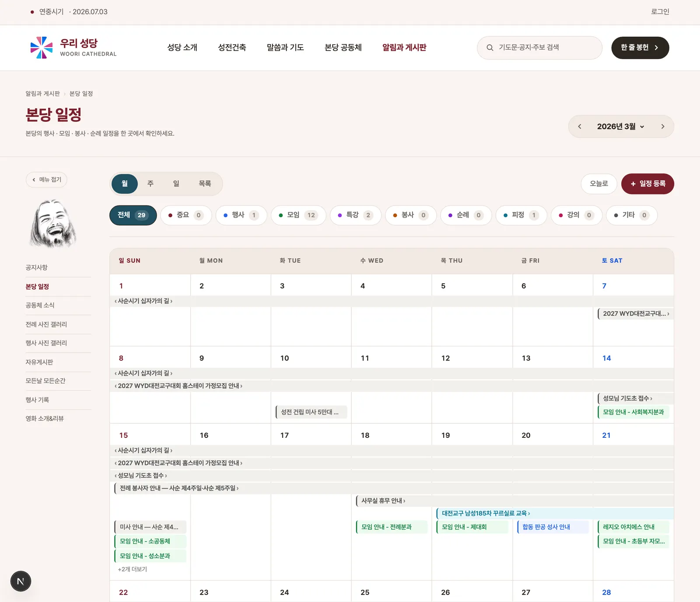
Task: Select date 18 in calendar
Action: pyautogui.click(x=365, y=435)
